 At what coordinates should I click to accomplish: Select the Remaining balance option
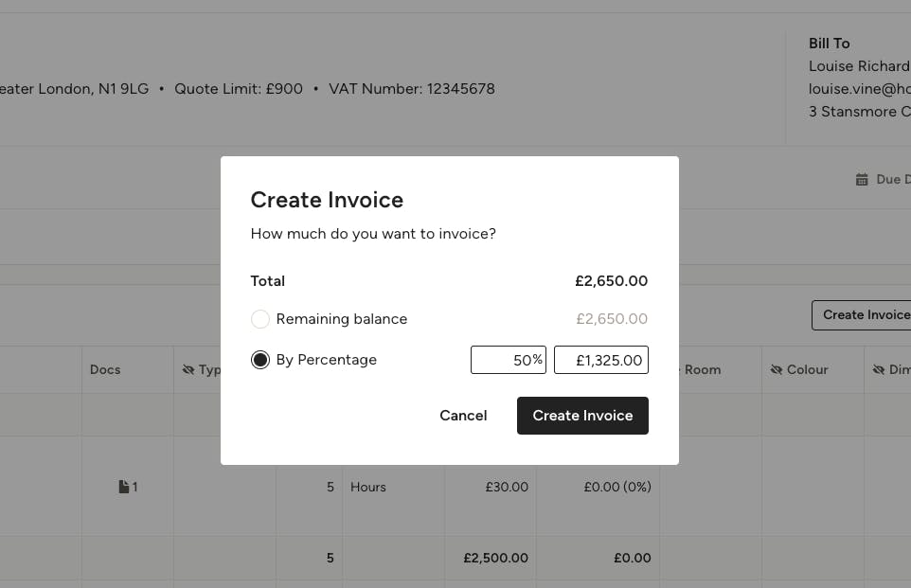(x=260, y=319)
